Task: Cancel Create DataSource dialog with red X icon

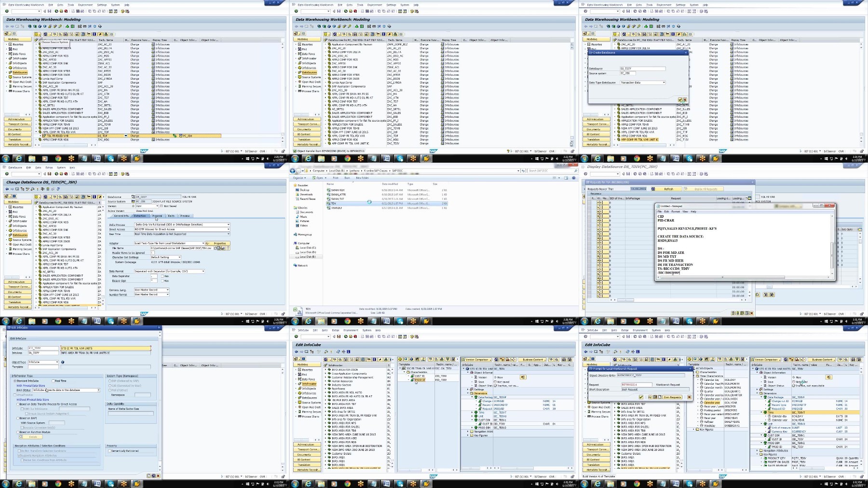Action: coord(685,99)
